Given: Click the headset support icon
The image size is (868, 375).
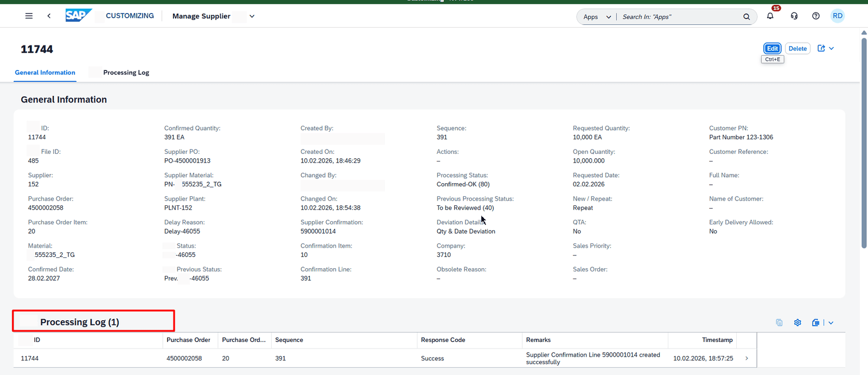Looking at the screenshot, I should pyautogui.click(x=794, y=16).
